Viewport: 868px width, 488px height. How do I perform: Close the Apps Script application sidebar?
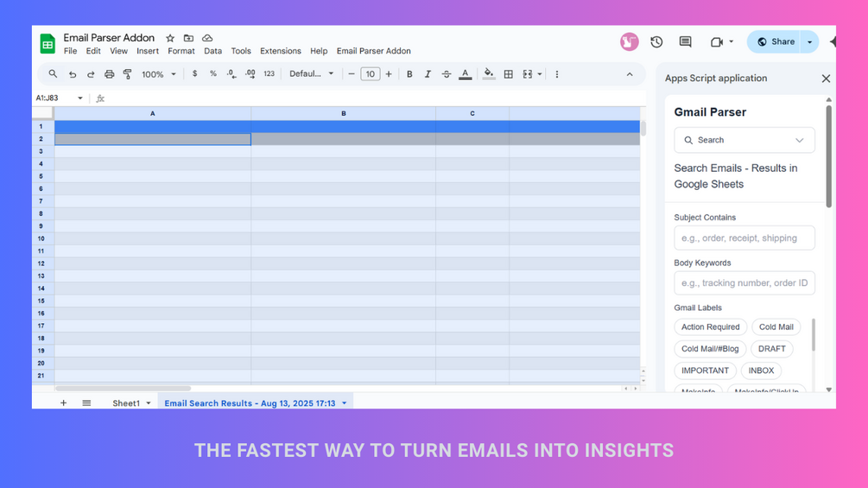(x=826, y=79)
